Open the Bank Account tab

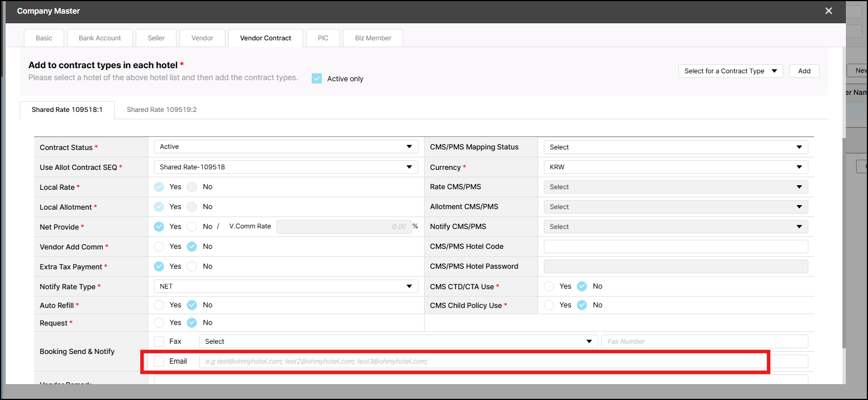(100, 38)
